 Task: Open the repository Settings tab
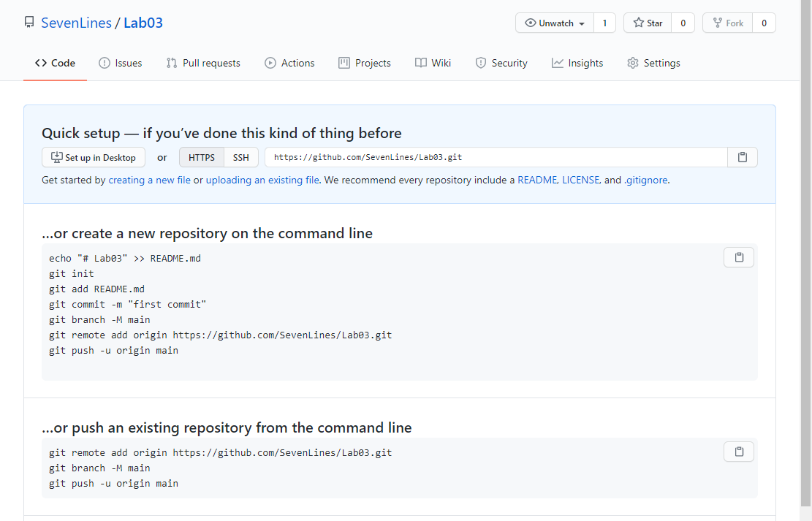point(653,63)
